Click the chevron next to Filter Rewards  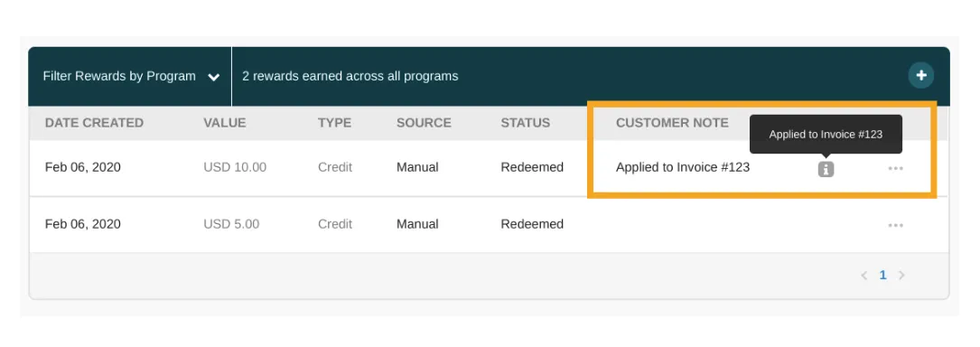214,78
